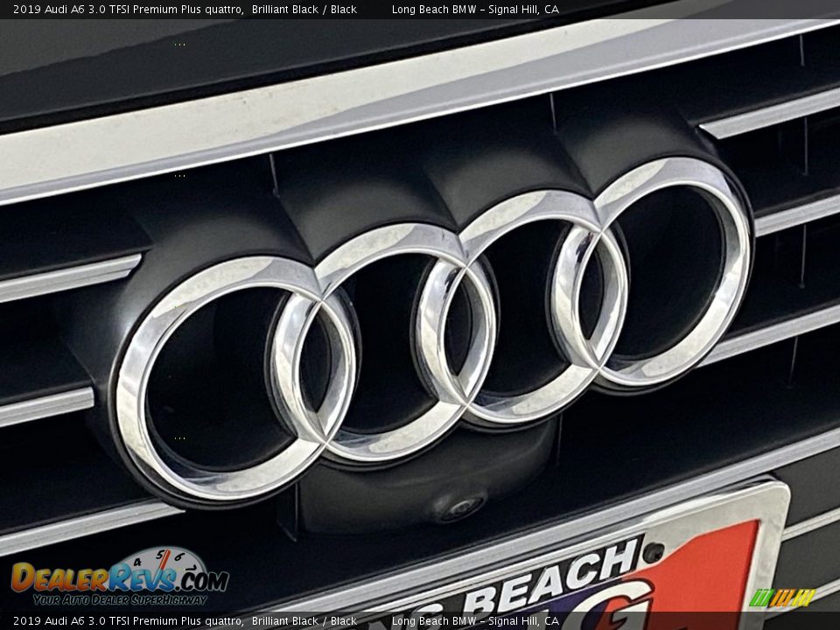Click 'Your Auto Dealer SuperHighway' tagline
Viewport: 840px width, 630px height.
[120, 599]
